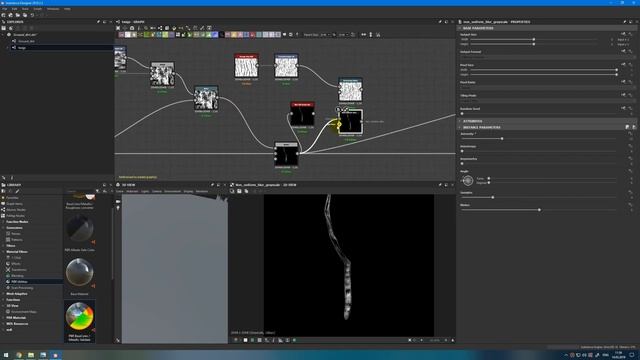Click the left icon on the Instance Parameters header
The width and height of the screenshot is (640, 360).
pyautogui.click(x=627, y=127)
